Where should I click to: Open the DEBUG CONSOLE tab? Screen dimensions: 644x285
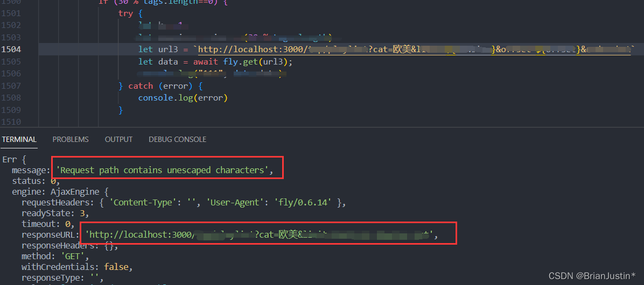pyautogui.click(x=178, y=139)
